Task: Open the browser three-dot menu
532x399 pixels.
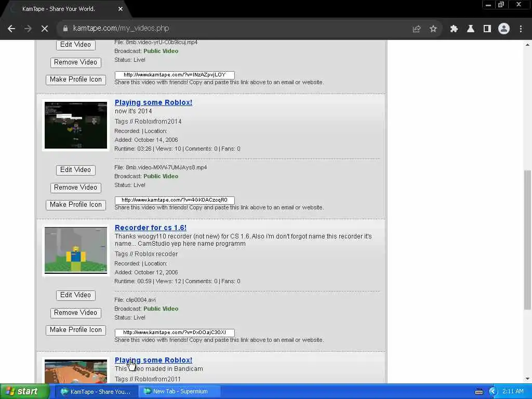Action: tap(521, 29)
